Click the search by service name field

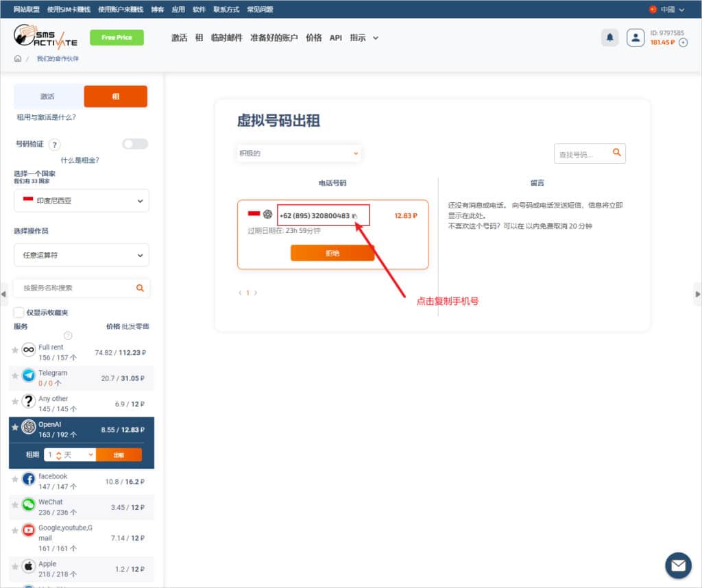click(82, 288)
